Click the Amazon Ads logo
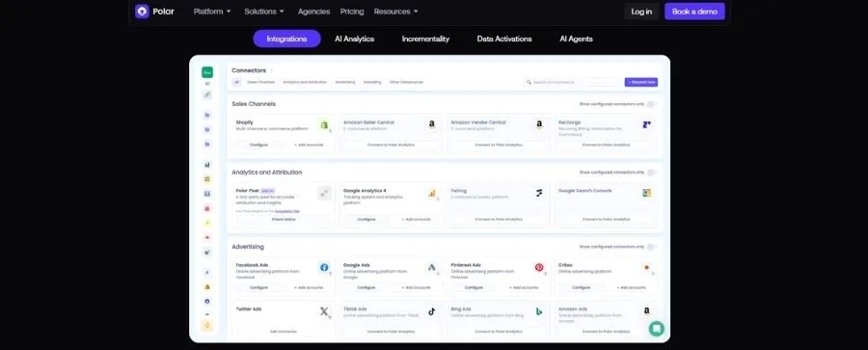The width and height of the screenshot is (868, 350). point(646,311)
